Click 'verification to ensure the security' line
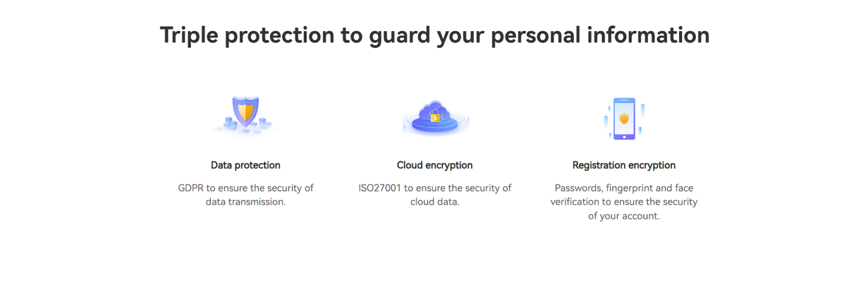This screenshot has width=868, height=281. (x=624, y=202)
